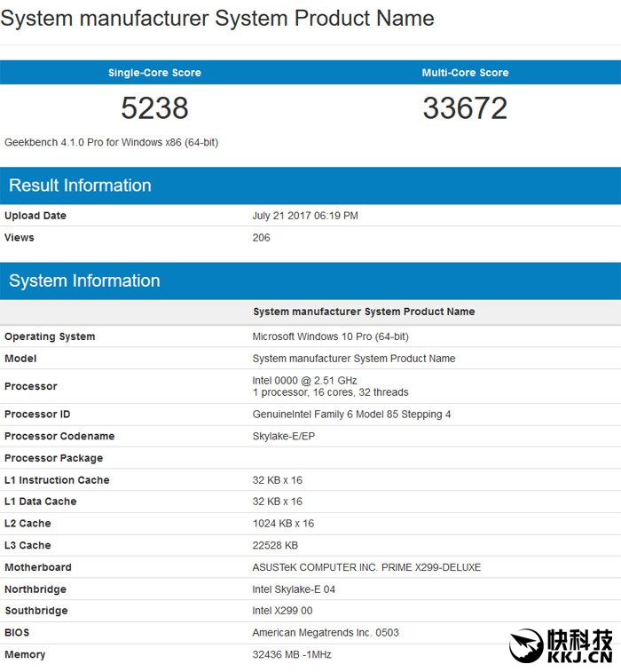Click the Intel 0000 @ 2.51 GHz processor text
Viewport: 621px width, 672px height.
(304, 380)
